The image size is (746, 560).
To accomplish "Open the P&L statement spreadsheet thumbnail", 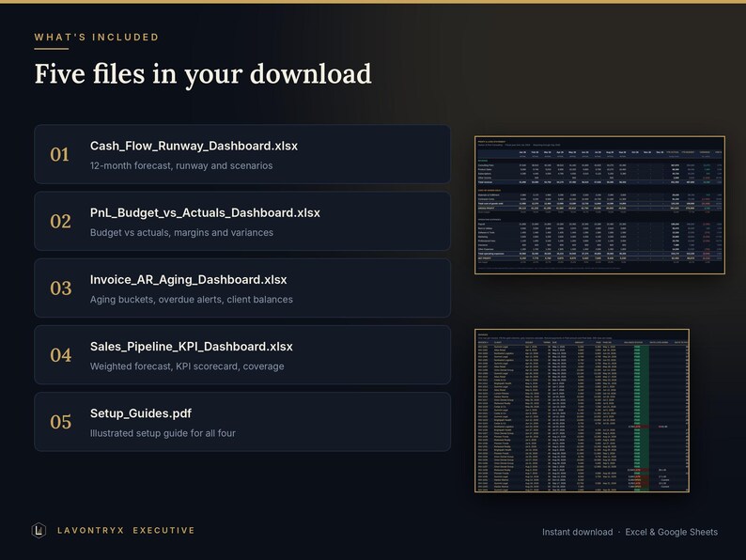I will (x=599, y=205).
